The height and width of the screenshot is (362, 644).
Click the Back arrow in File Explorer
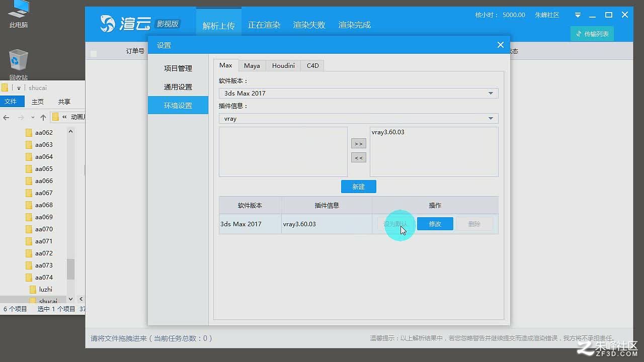[6, 117]
